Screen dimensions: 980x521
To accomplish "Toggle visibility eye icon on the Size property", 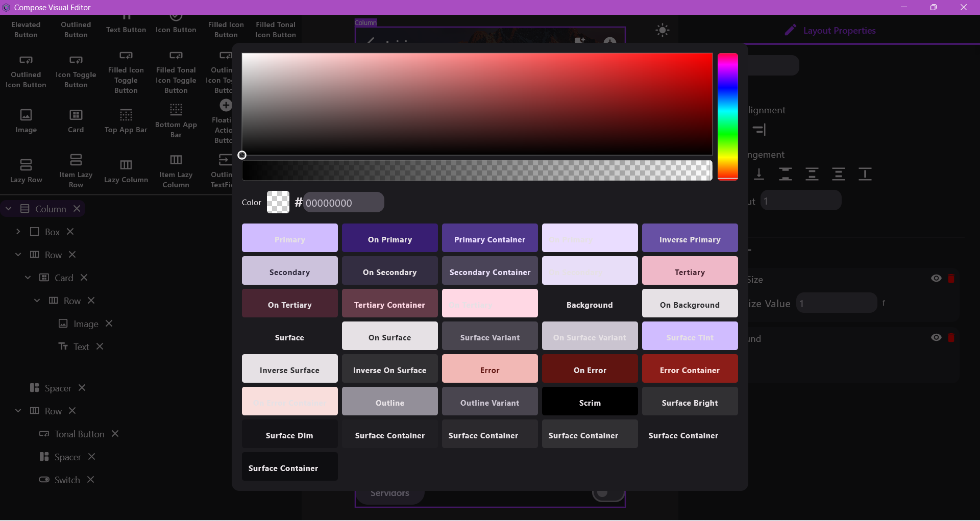I will 937,279.
